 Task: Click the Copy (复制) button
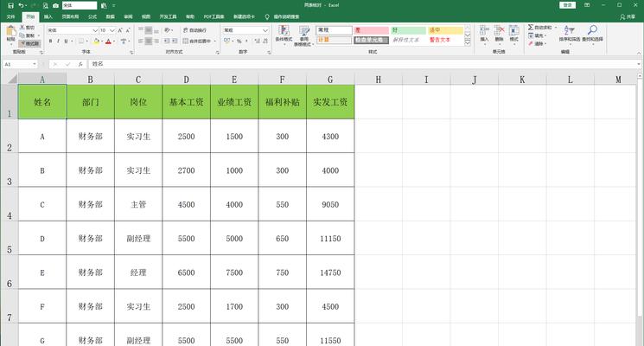(27, 35)
